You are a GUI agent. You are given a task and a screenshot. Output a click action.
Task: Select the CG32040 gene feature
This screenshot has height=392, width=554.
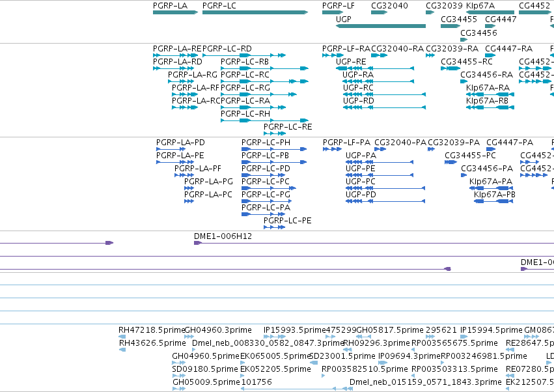point(379,12)
